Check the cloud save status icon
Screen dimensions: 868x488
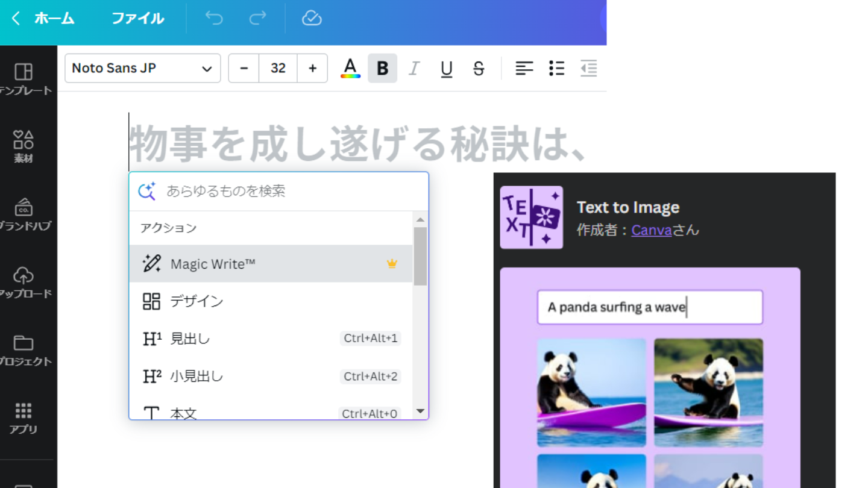(312, 19)
